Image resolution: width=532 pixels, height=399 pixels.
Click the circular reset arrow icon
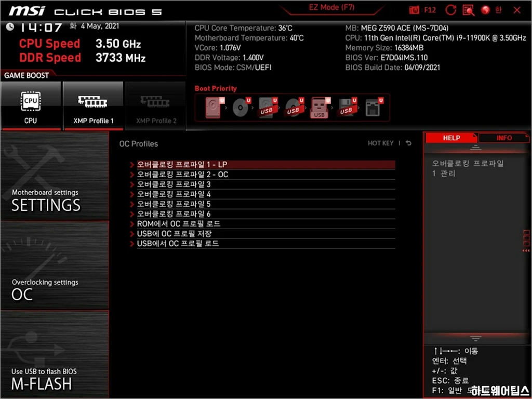tap(450, 10)
